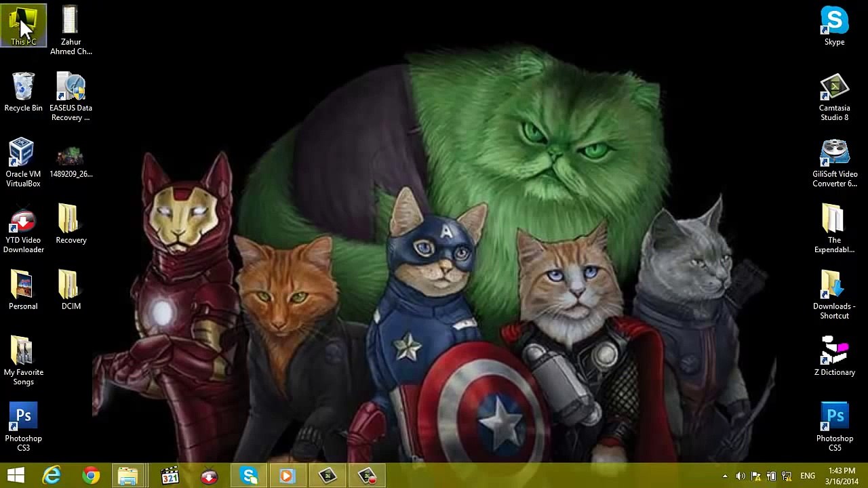Show hidden system tray icons
The width and height of the screenshot is (868, 488).
pyautogui.click(x=725, y=476)
